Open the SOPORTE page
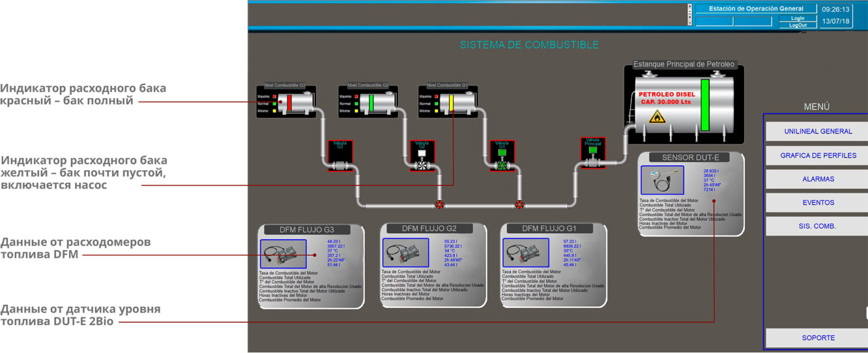 (x=819, y=338)
